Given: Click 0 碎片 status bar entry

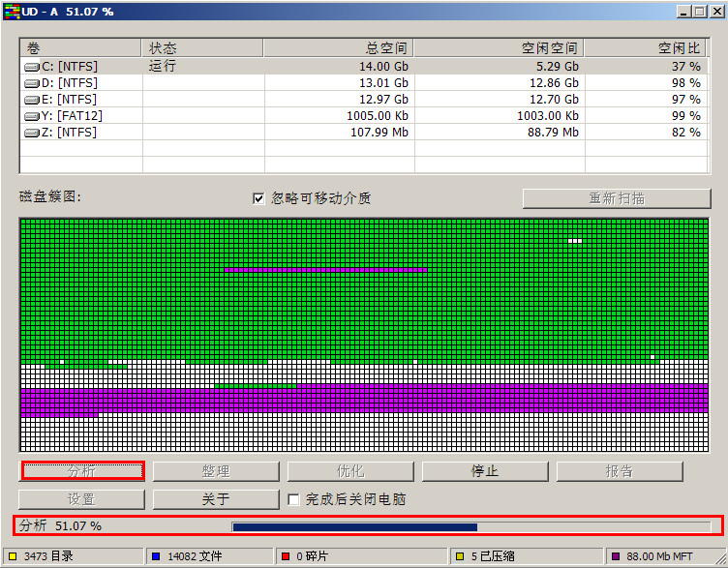Looking at the screenshot, I should click(x=362, y=556).
